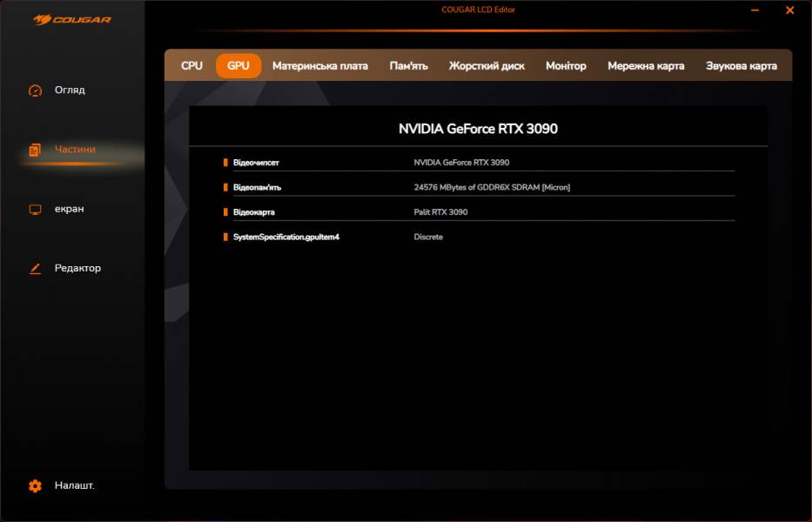The width and height of the screenshot is (812, 522).
Task: Switch to the Мережна карта tab
Action: (644, 65)
